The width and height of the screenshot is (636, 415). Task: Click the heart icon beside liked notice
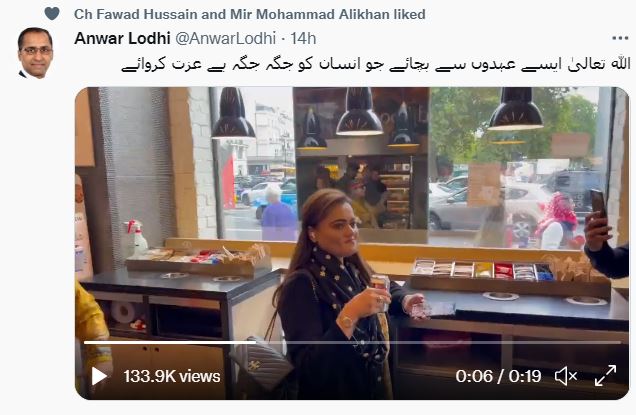52,14
